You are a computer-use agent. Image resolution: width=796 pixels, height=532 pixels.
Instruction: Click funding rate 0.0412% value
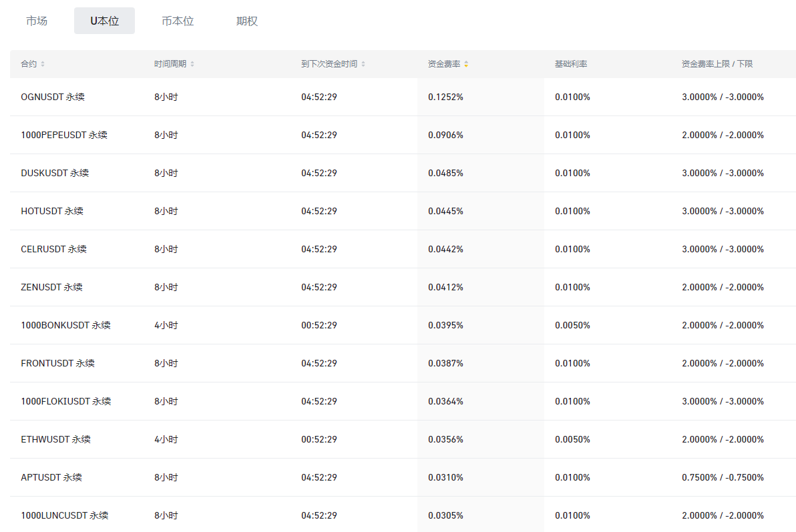tap(445, 287)
